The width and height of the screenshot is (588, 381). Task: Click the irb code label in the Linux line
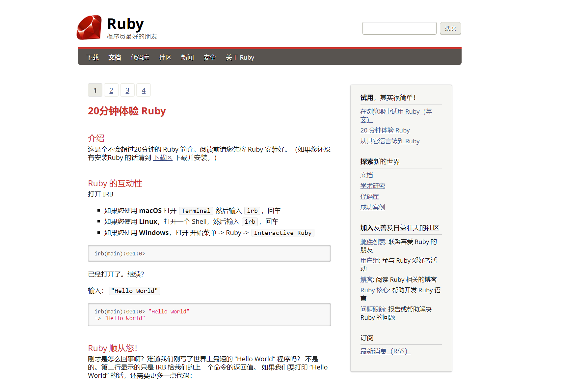click(x=250, y=221)
